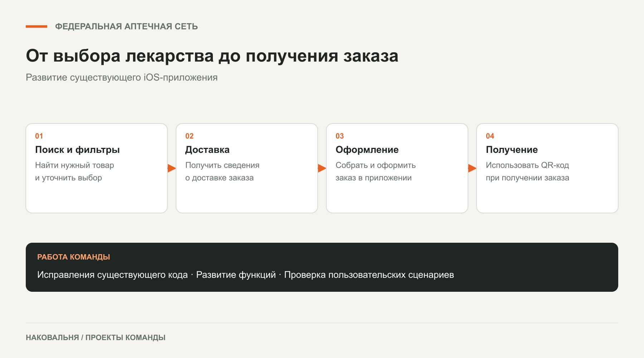
Task: Click the text "о доставке заказа"
Action: (219, 178)
